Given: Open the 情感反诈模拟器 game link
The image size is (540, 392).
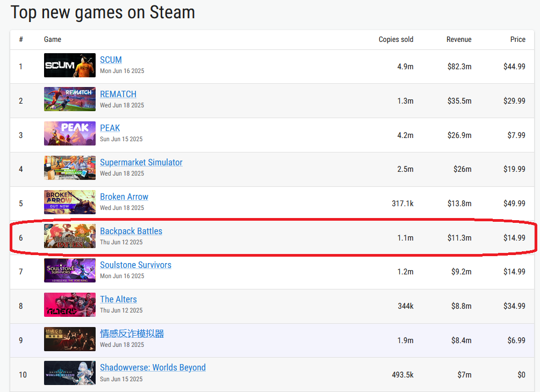Looking at the screenshot, I should pos(132,333).
